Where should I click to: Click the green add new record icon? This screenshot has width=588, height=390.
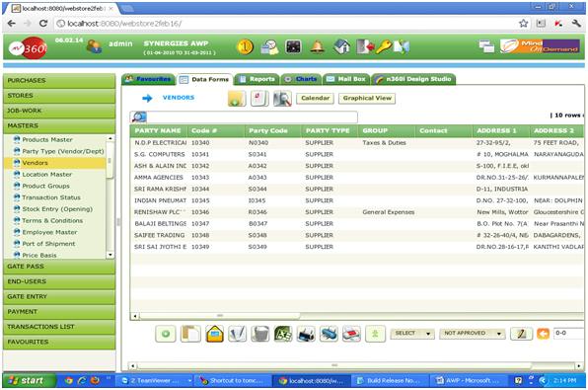(166, 334)
